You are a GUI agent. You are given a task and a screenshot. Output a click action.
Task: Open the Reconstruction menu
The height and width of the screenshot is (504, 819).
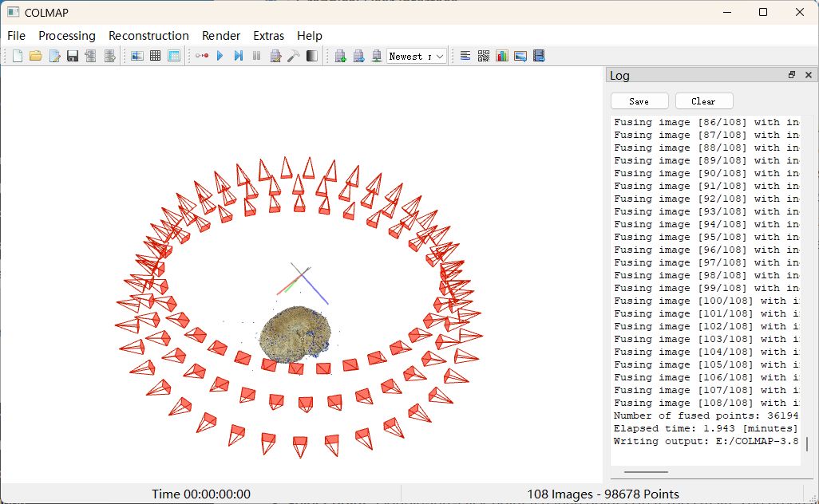tap(148, 35)
